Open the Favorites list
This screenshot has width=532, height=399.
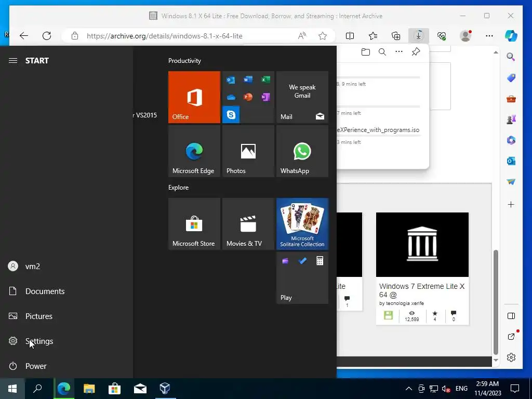pos(373,36)
